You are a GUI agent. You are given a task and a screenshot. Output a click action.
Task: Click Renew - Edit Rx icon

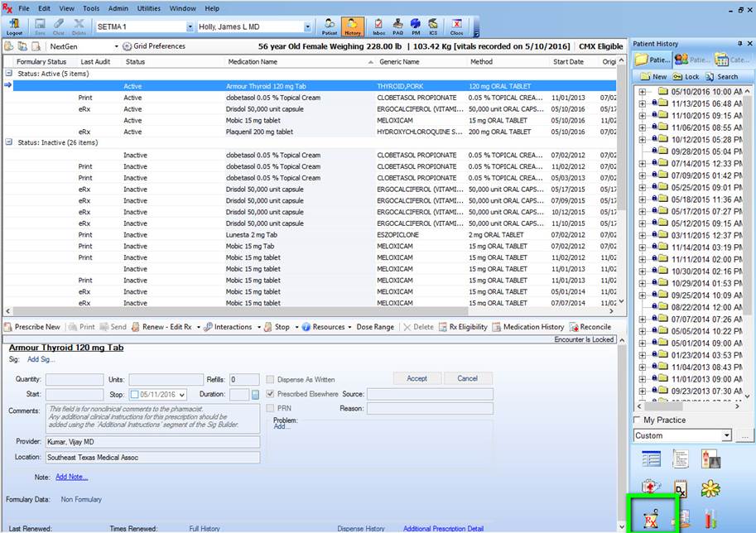(136, 327)
